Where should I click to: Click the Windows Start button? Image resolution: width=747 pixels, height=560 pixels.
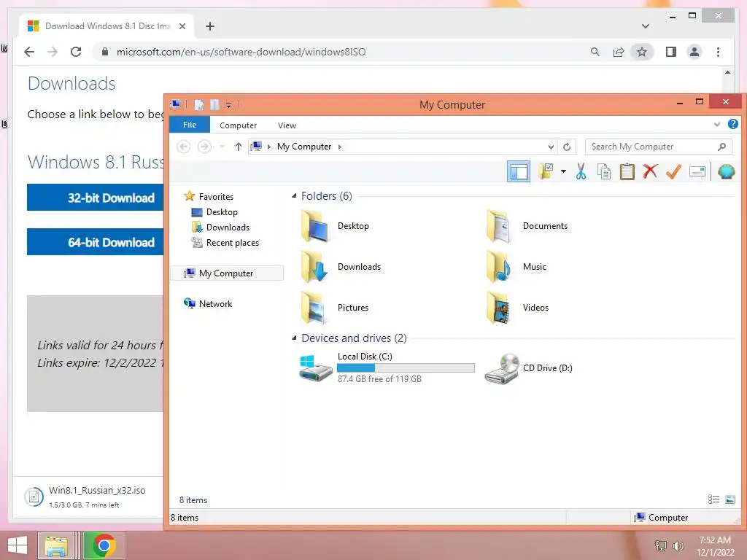coord(18,545)
